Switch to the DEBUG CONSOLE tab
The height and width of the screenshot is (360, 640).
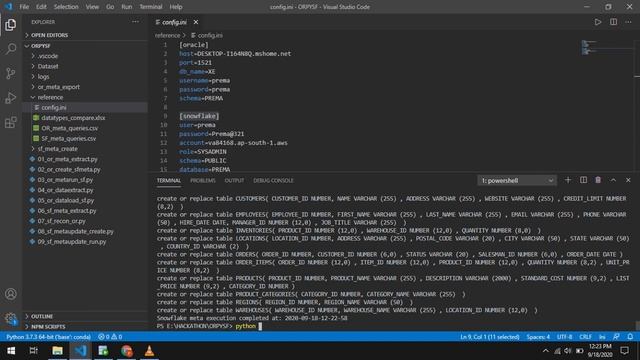(273, 180)
